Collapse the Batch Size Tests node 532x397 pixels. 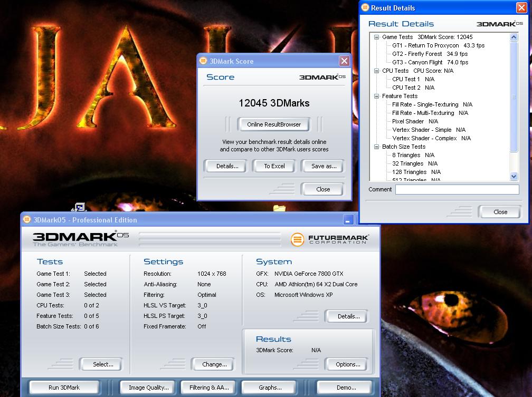(x=376, y=147)
